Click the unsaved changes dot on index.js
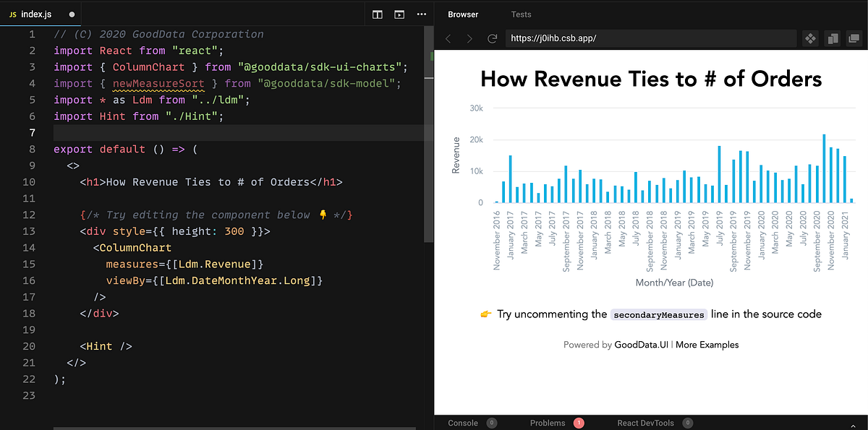 point(71,13)
